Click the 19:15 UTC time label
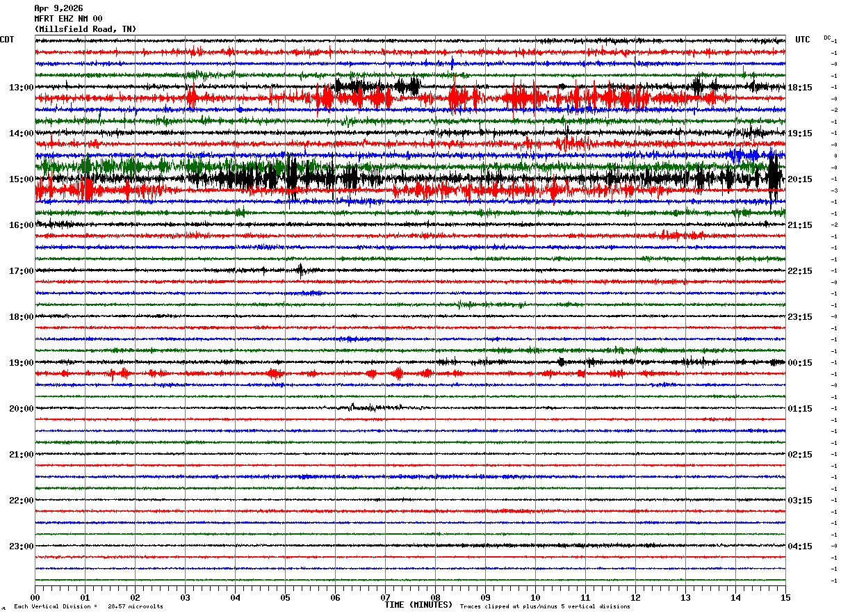 pos(800,133)
